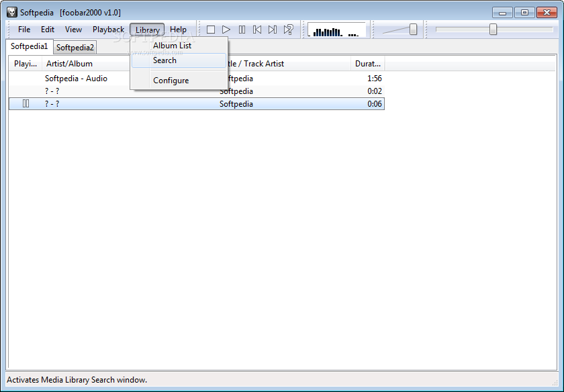
Task: Play a random track via the toolbar
Action: pos(289,30)
